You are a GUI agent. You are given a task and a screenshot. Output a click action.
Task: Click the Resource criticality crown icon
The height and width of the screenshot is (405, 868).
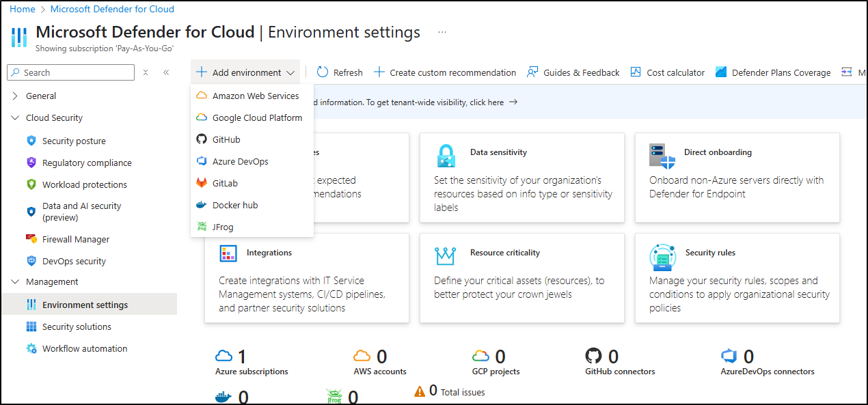pyautogui.click(x=446, y=255)
